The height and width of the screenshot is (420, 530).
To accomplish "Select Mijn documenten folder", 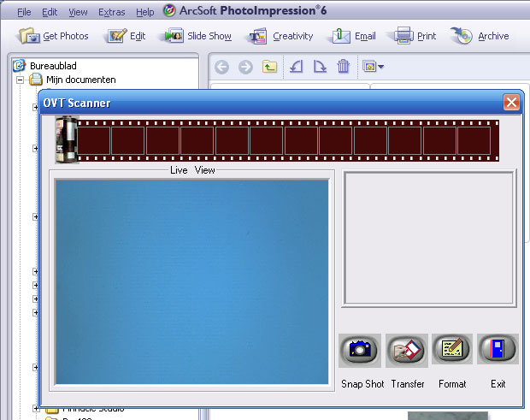I will [x=81, y=80].
